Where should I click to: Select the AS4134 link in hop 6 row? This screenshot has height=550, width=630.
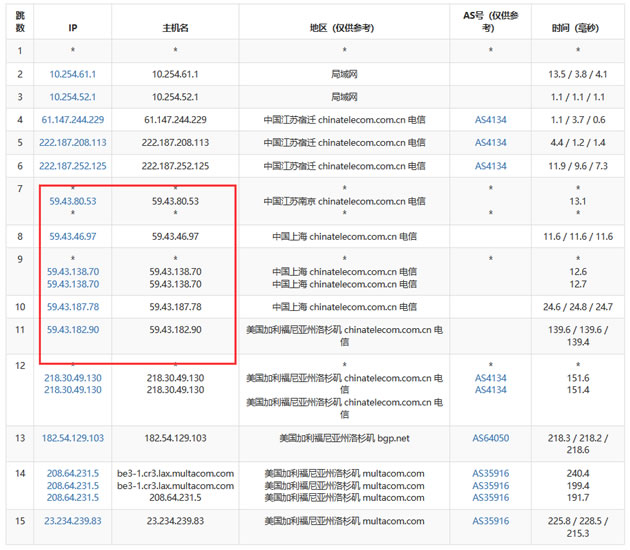(491, 166)
